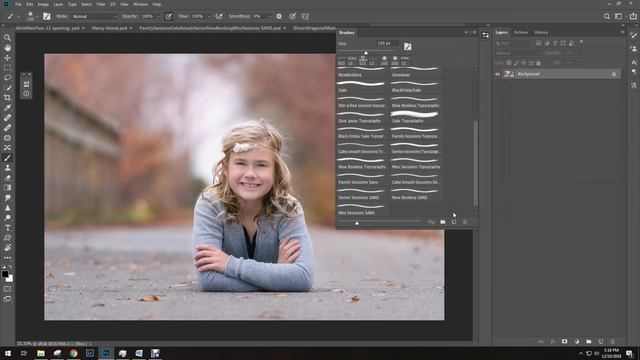Select the Mini Sessions SANS brush preset

[x=361, y=209]
